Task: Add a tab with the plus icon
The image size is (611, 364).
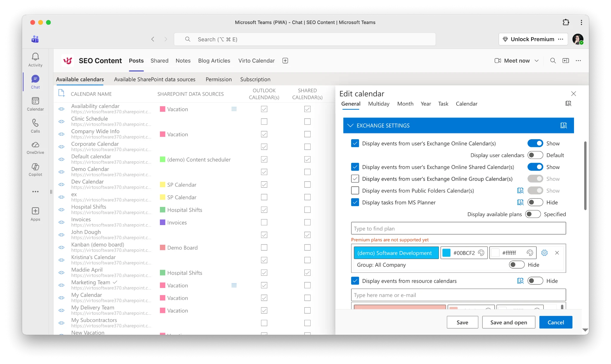Action: 285,61
